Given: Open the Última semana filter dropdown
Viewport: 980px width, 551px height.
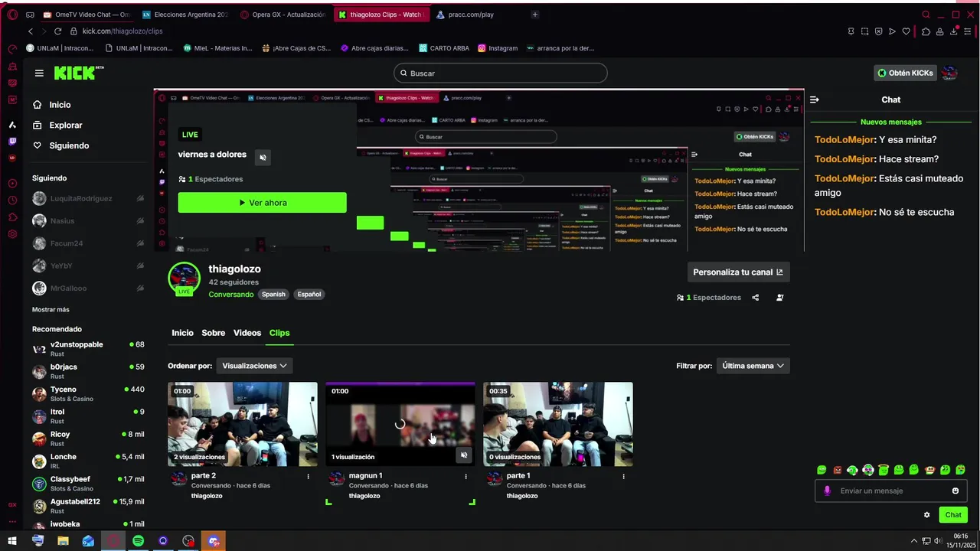Looking at the screenshot, I should (753, 366).
